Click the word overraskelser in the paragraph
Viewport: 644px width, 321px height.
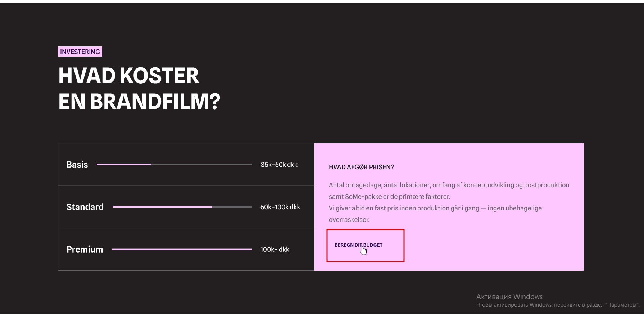pos(349,220)
